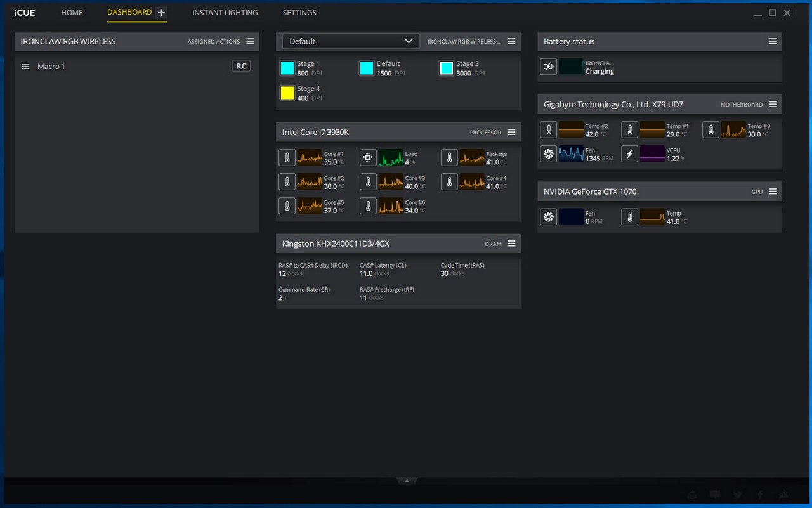Open the Processor widget menu
The image size is (812, 508).
point(511,132)
